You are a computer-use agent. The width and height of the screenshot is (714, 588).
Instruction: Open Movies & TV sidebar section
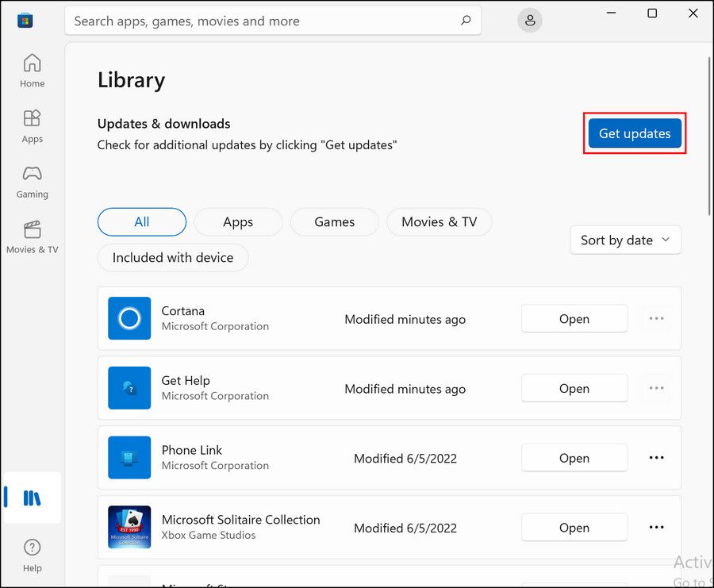32,237
